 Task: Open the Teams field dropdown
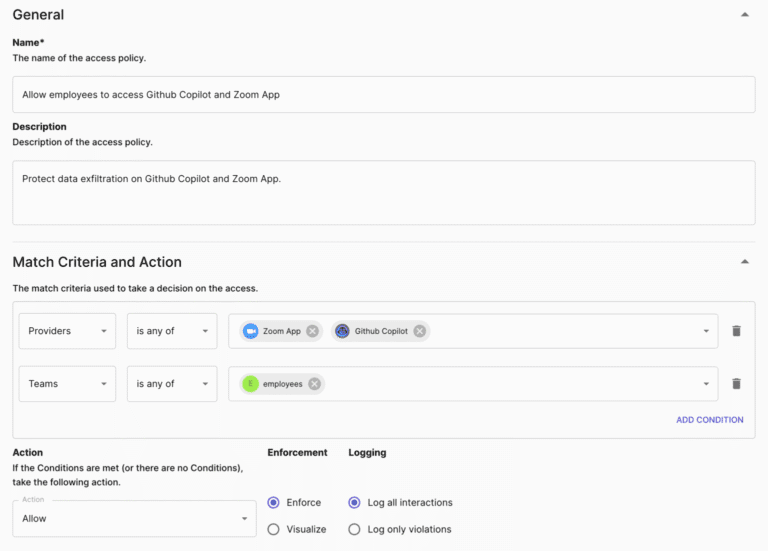67,384
